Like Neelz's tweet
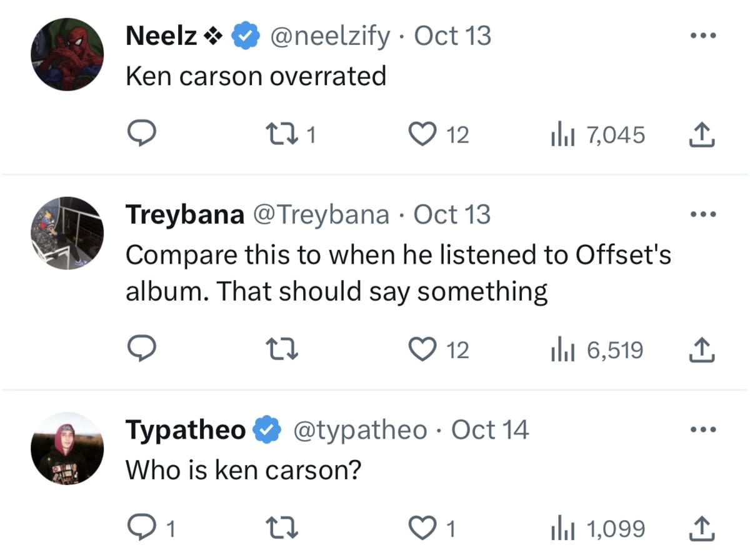750x560 pixels. click(424, 133)
